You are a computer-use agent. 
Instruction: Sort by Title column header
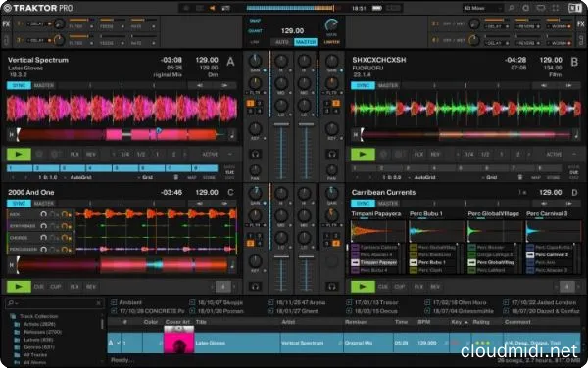[x=201, y=322]
